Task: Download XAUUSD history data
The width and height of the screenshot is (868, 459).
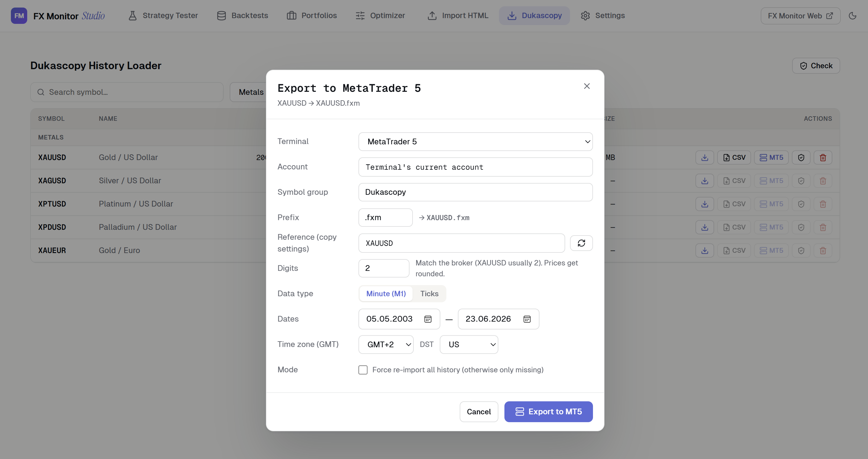Action: [x=704, y=157]
